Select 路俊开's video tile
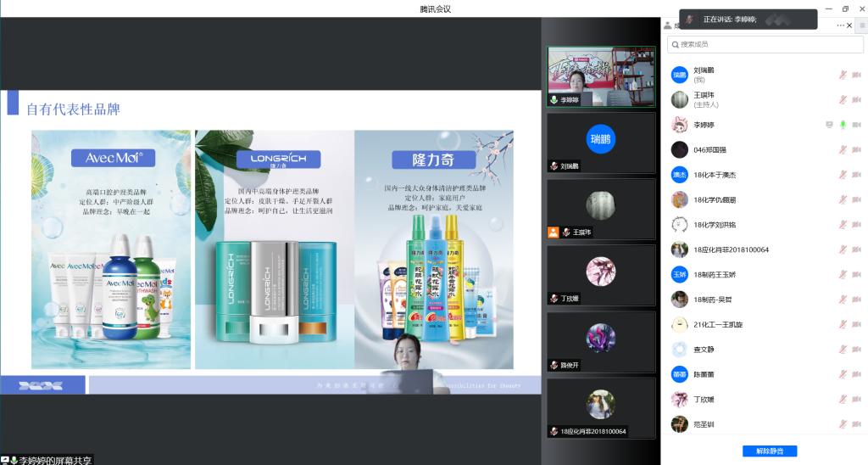 pos(601,342)
